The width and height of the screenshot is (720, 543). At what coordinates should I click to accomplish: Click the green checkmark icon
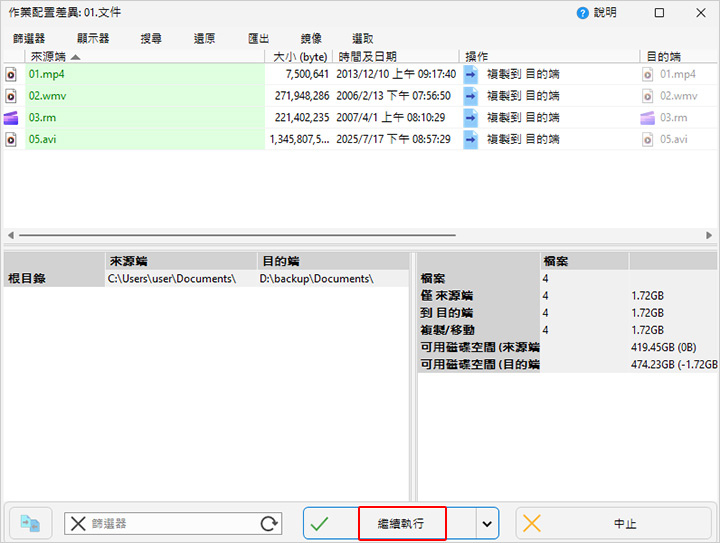(320, 524)
